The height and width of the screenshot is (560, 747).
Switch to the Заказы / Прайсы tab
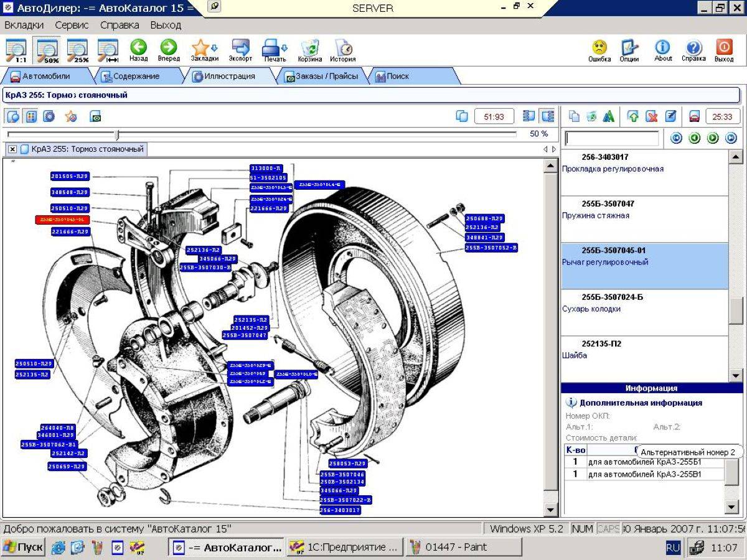pos(324,77)
